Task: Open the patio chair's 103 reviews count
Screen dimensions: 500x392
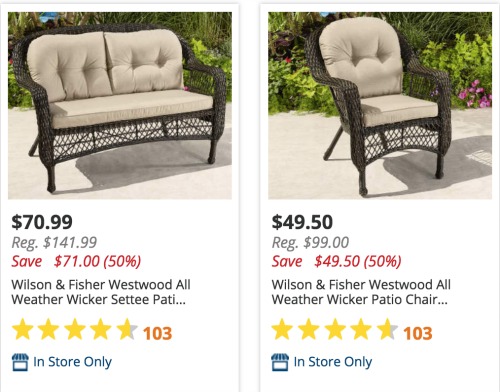Action: tap(418, 333)
